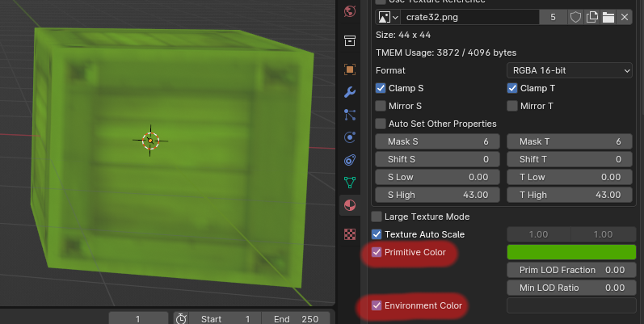Screen dimensions: 644x324
Task: Click the green Primitive Color swatch
Action: (570, 252)
